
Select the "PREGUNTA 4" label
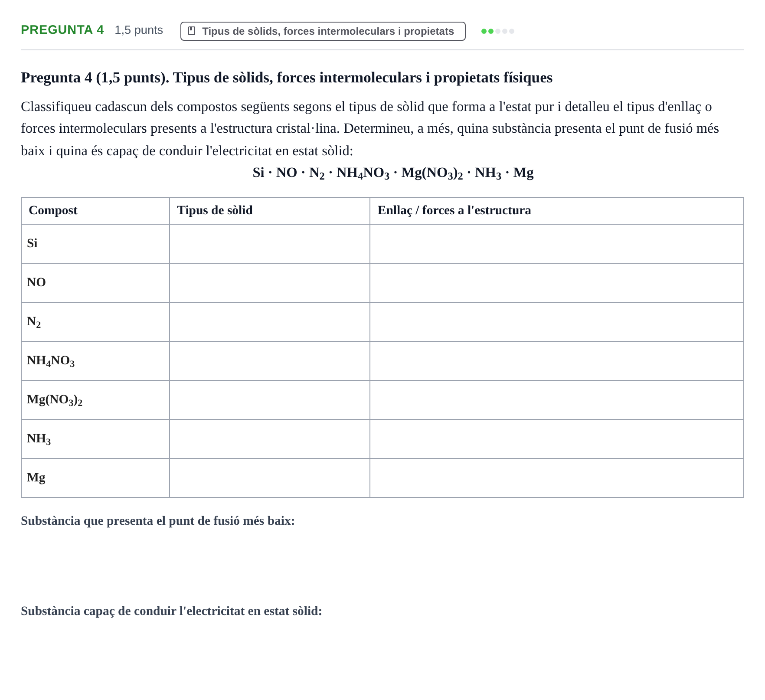(x=62, y=30)
